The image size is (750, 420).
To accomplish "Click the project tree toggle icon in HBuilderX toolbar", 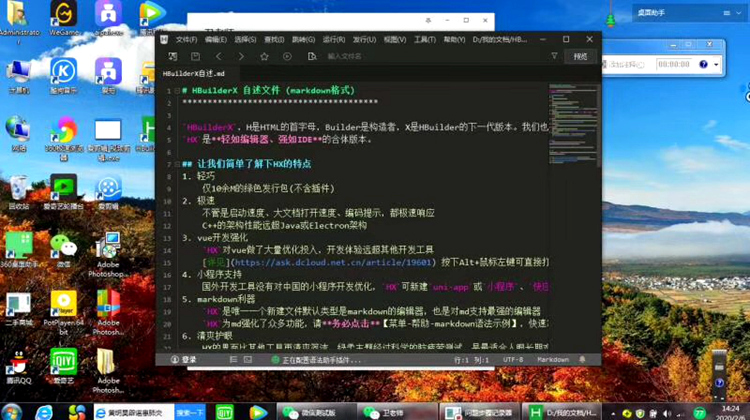I will (x=173, y=56).
